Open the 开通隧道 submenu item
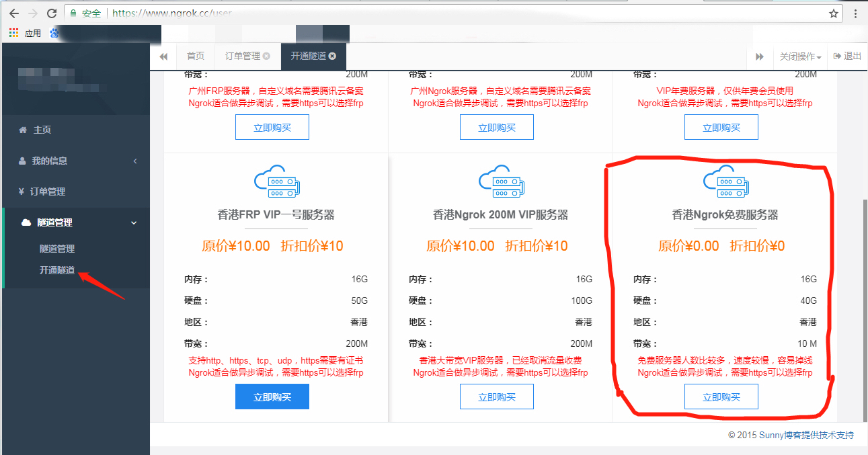This screenshot has height=455, width=868. [x=57, y=270]
